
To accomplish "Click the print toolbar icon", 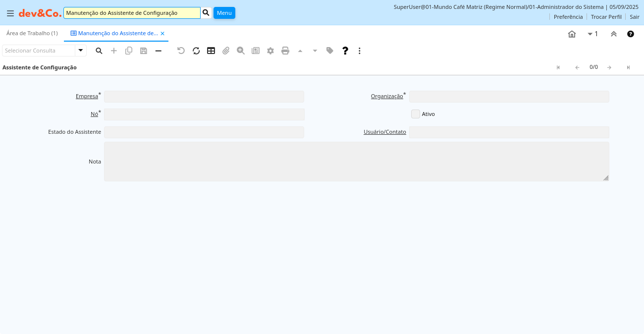I will point(285,51).
